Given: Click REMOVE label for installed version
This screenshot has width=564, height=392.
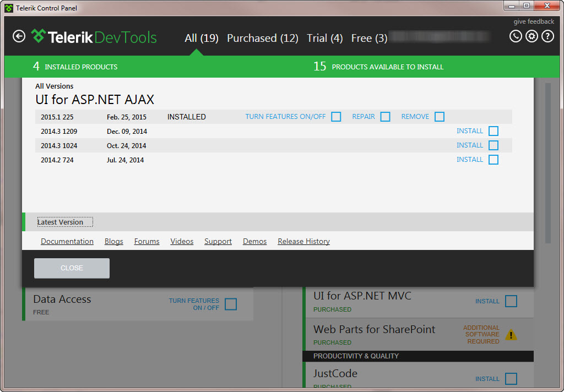Looking at the screenshot, I should [x=415, y=117].
